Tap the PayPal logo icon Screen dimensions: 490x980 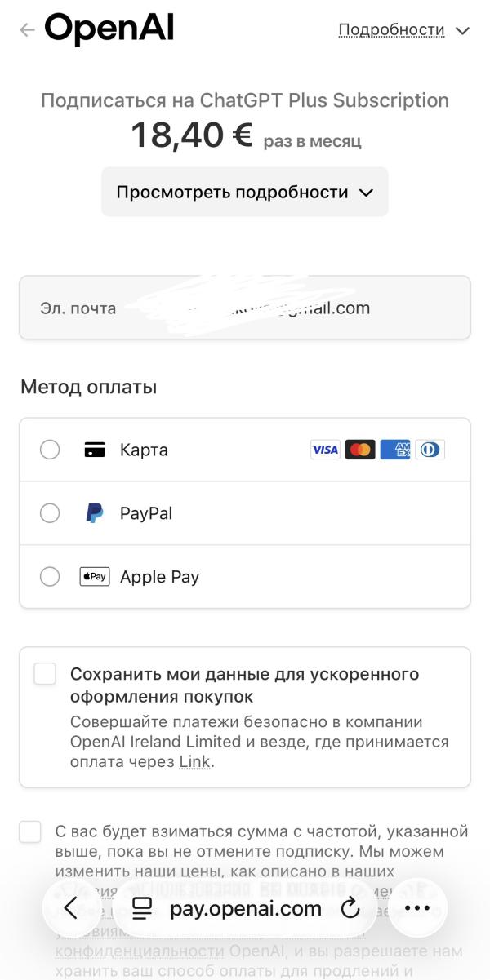click(95, 513)
